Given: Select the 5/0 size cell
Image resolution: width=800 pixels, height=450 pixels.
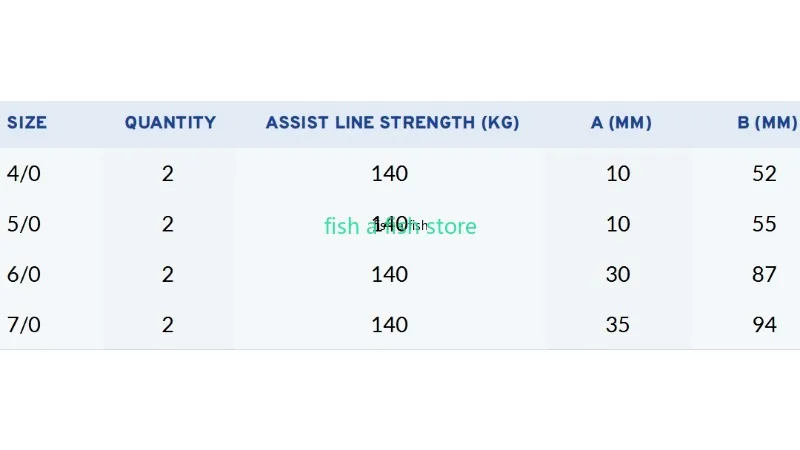Looking at the screenshot, I should coord(23,224).
